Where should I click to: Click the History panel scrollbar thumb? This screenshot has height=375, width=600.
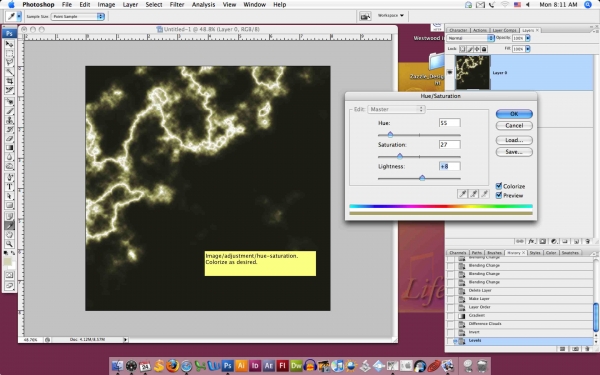(x=596, y=316)
